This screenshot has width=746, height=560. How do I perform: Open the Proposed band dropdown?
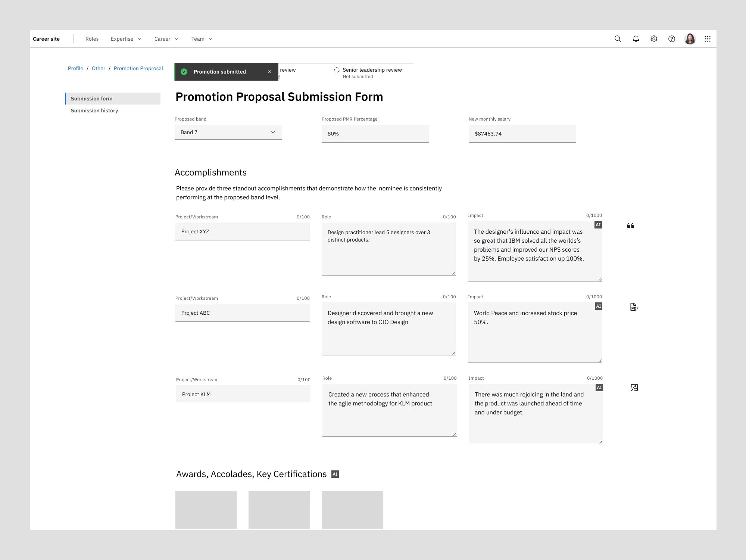[x=228, y=132]
